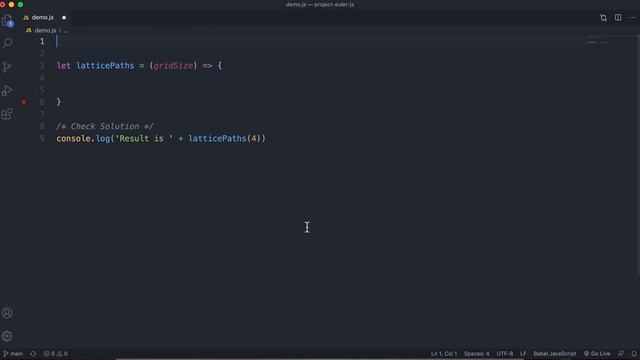The width and height of the screenshot is (640, 360).
Task: Click the editor vertical scrollbar
Action: click(x=638, y=155)
